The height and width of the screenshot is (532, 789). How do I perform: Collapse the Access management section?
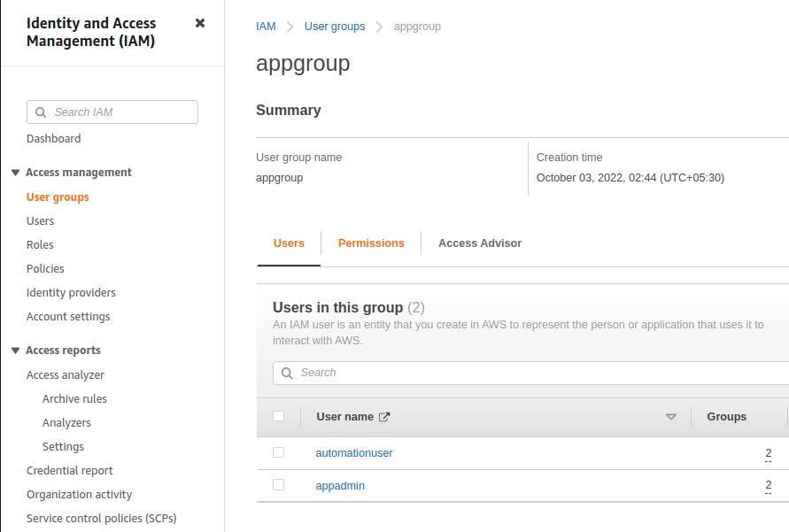(x=15, y=173)
